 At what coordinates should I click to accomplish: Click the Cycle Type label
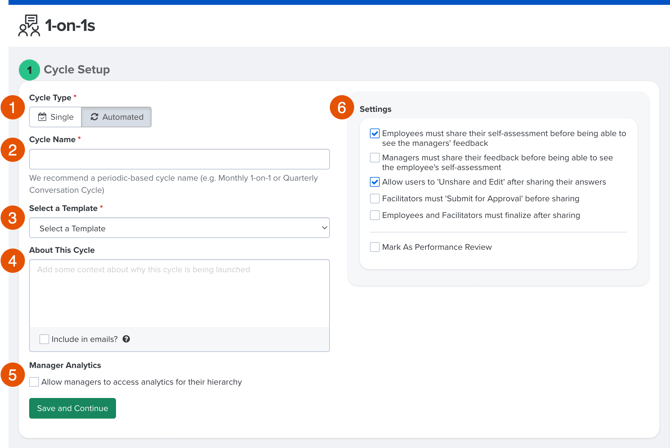pyautogui.click(x=50, y=97)
